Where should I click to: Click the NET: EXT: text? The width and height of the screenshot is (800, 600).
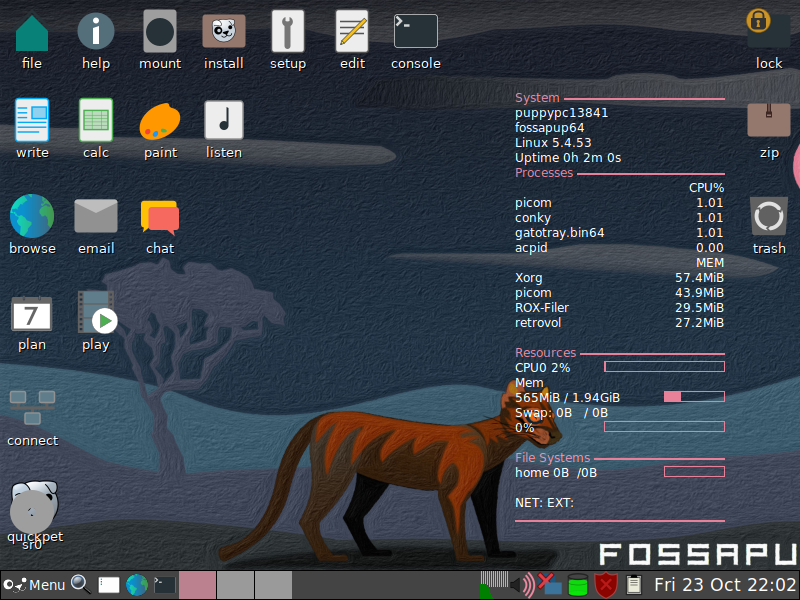544,503
